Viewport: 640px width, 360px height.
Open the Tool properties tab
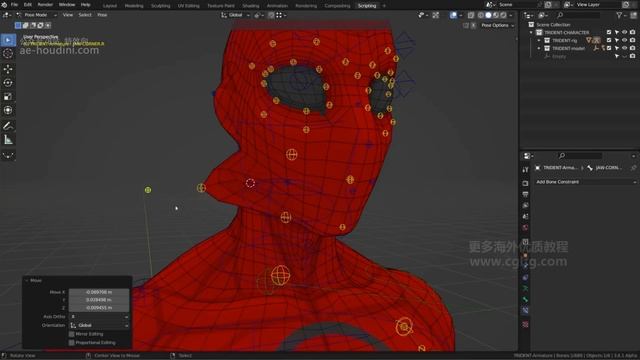525,170
